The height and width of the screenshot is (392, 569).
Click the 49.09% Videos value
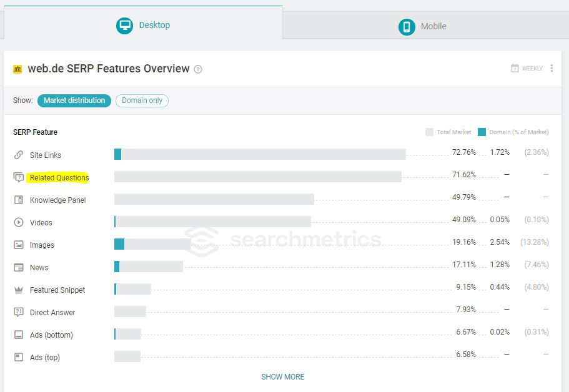pos(464,220)
